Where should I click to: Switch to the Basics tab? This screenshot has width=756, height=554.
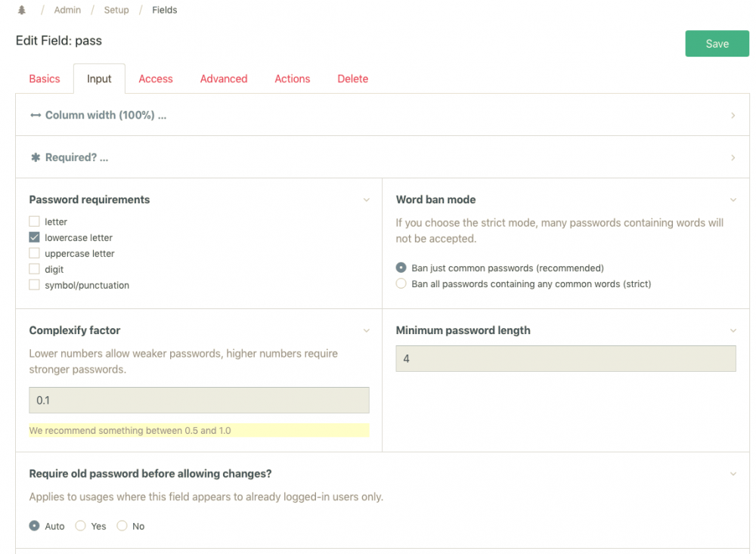tap(45, 79)
